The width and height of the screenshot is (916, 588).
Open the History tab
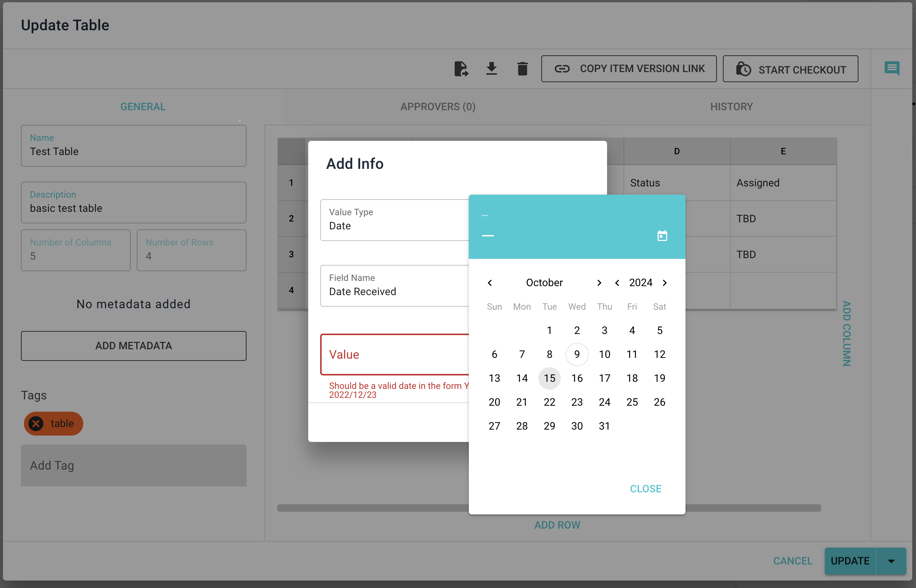[x=731, y=106]
